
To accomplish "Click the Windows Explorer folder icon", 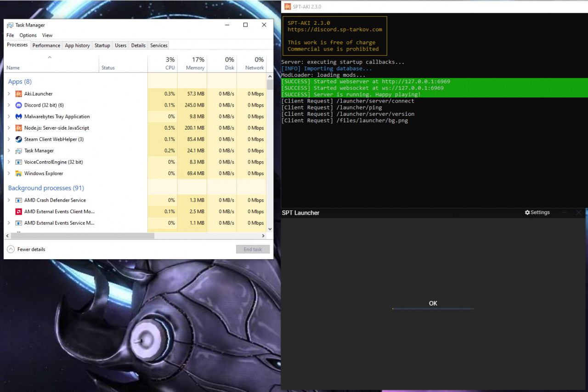I will [18, 174].
